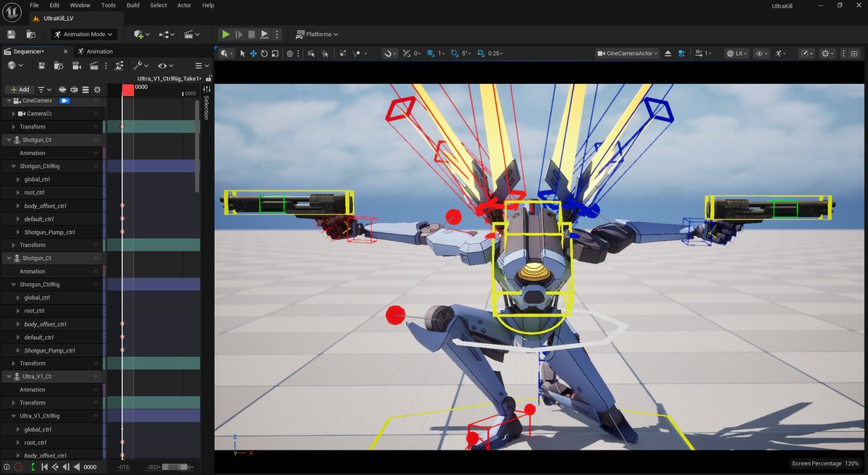The image size is (868, 475).
Task: Open the Animation Mode dropdown
Action: [83, 34]
